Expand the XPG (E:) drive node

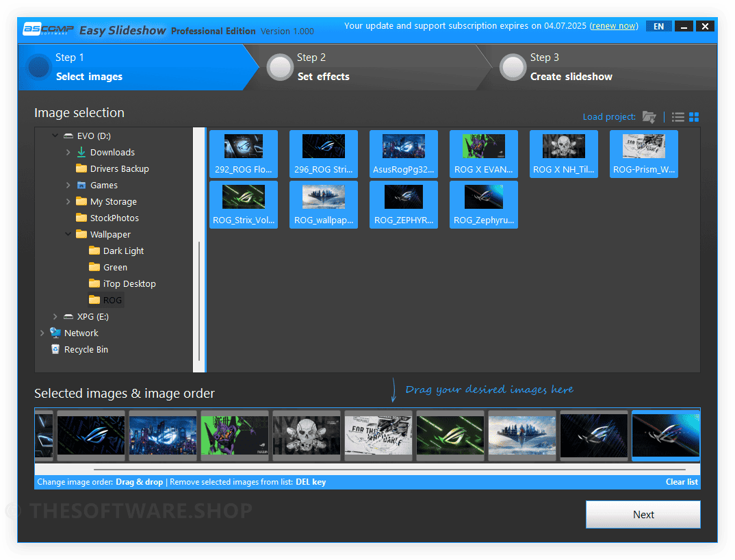tap(55, 316)
